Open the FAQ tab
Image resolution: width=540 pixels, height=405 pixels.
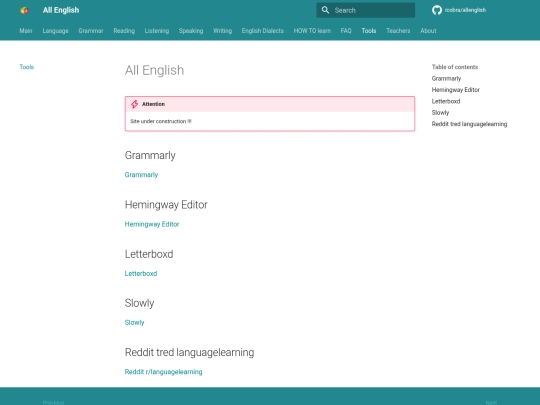click(x=346, y=31)
